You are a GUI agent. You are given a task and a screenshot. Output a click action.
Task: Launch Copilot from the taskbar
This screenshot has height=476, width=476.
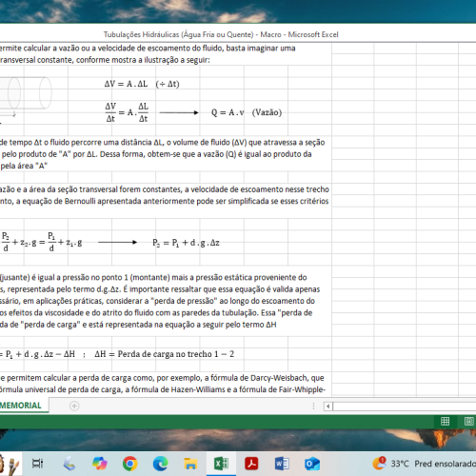(x=100, y=464)
